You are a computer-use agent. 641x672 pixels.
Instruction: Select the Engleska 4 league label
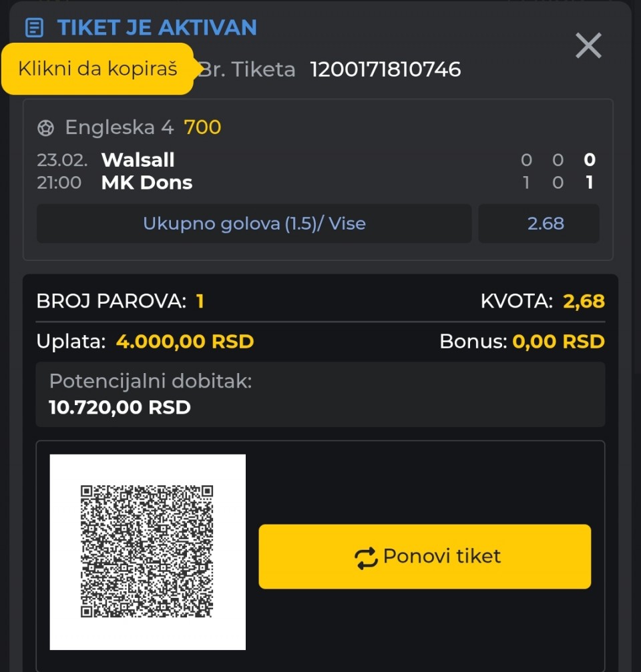click(119, 127)
